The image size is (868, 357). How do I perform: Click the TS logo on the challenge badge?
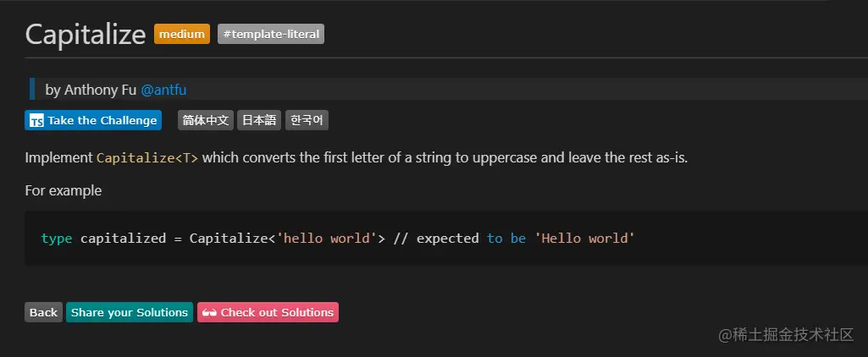pos(36,120)
